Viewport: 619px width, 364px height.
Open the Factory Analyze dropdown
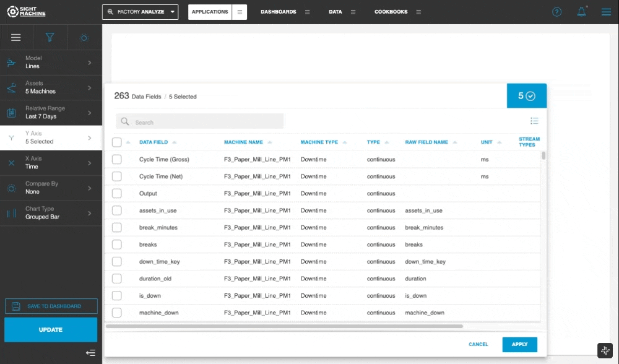[x=140, y=12]
